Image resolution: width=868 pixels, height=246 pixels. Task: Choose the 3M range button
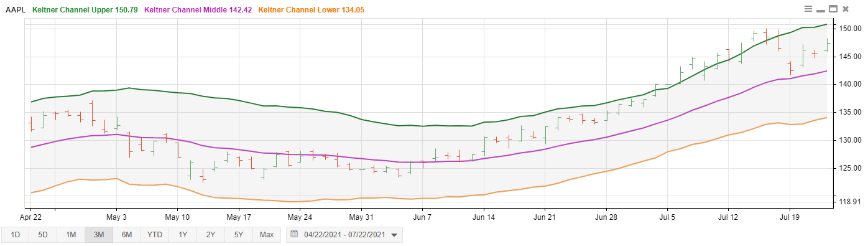pyautogui.click(x=99, y=235)
